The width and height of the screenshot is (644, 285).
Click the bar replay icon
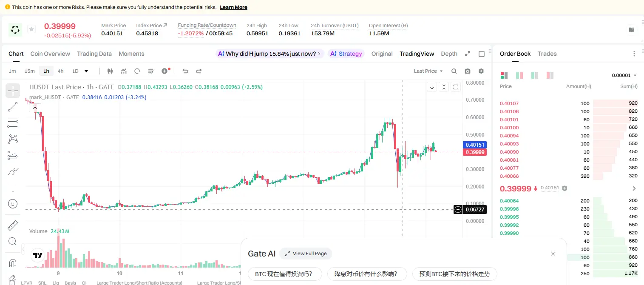(x=137, y=71)
